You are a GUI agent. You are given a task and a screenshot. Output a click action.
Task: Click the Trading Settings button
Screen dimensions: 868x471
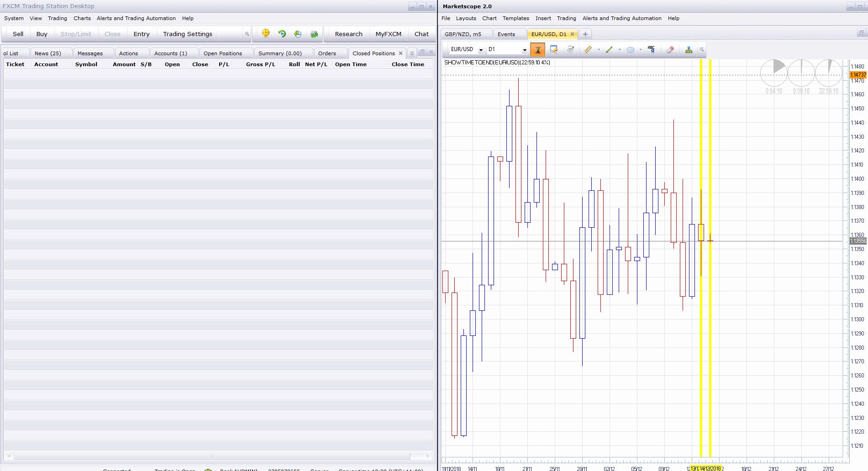pos(188,34)
